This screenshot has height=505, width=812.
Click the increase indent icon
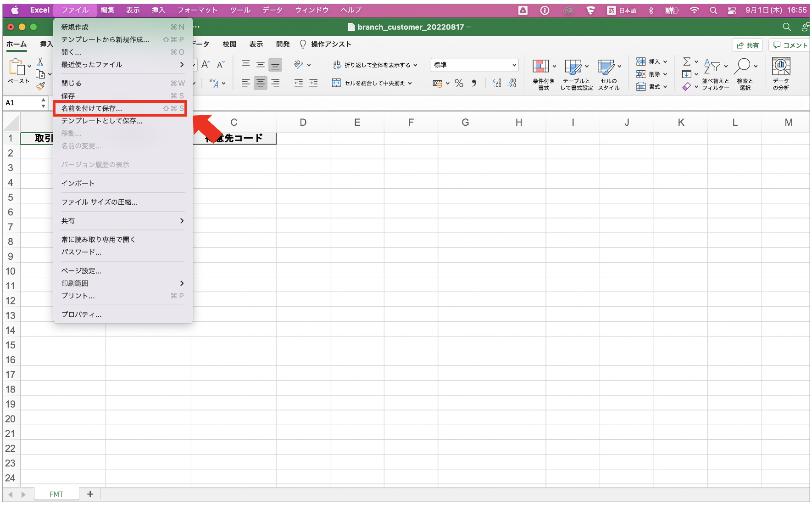click(x=313, y=83)
